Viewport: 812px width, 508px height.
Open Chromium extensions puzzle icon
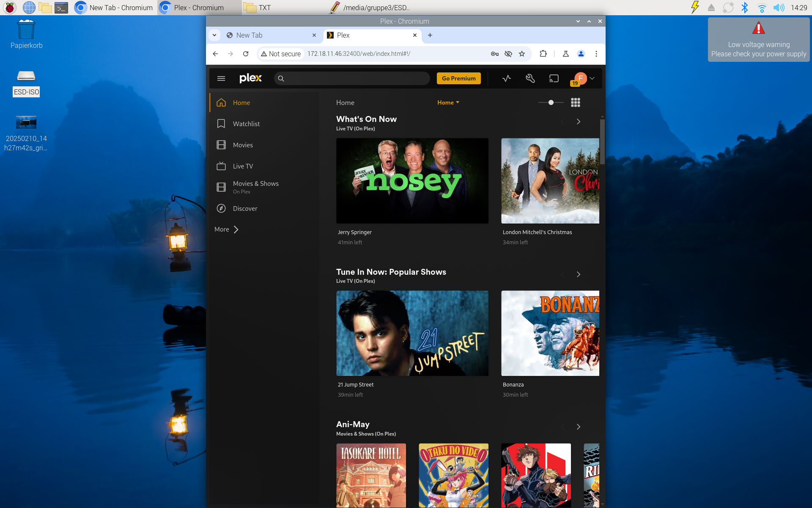point(543,54)
